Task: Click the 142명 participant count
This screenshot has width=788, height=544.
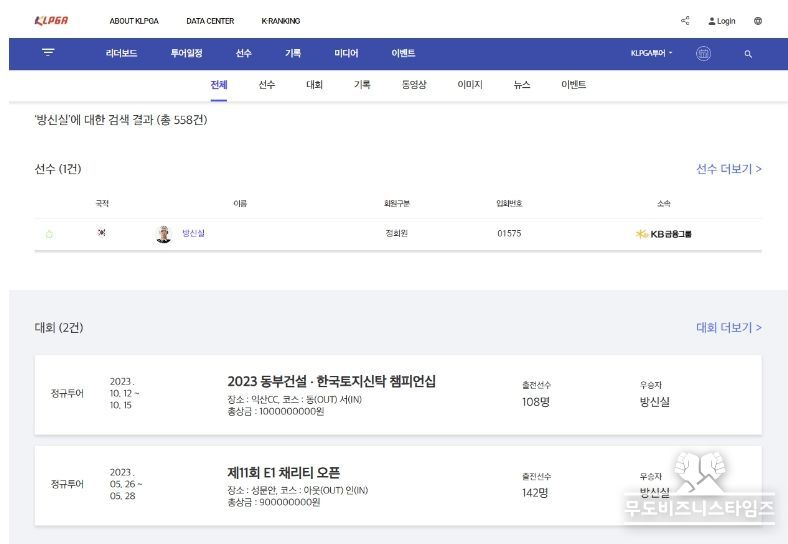Action: (x=535, y=493)
